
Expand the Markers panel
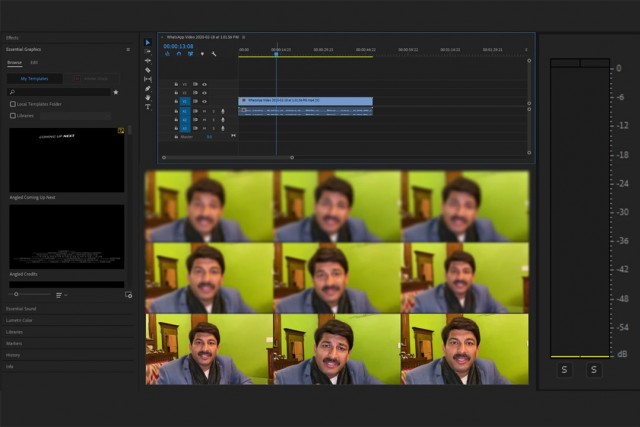14,344
